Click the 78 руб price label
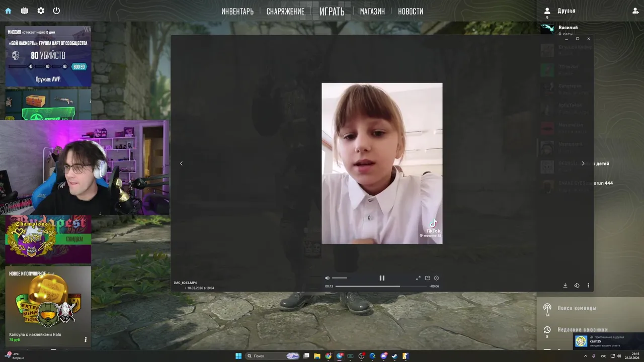The image size is (644, 362). pos(15,340)
